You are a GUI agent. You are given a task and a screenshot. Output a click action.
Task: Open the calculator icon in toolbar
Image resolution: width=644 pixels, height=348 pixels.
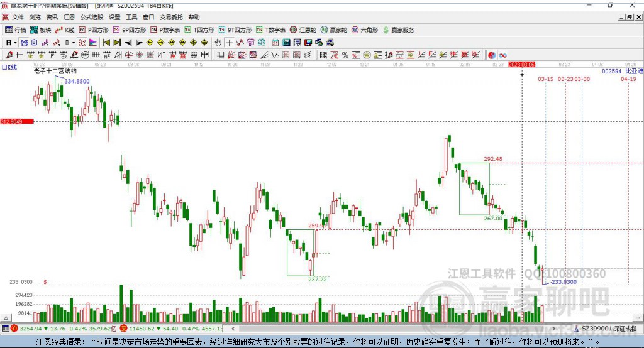tap(286, 43)
